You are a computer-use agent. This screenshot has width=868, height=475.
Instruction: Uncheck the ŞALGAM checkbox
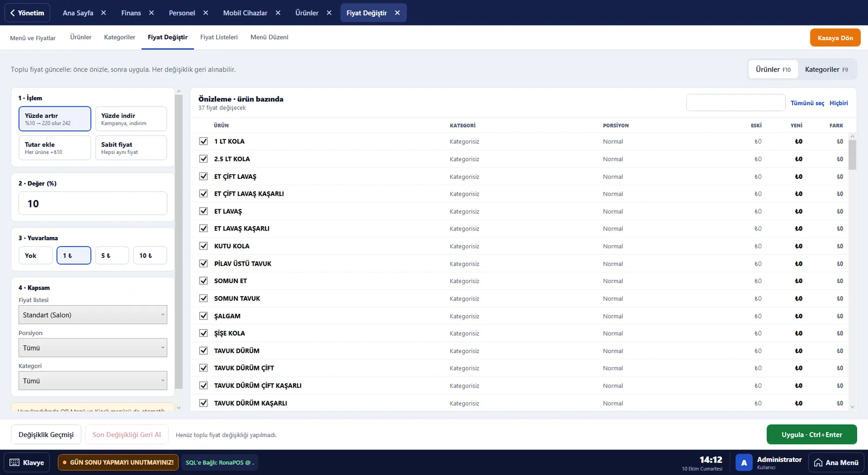[203, 316]
